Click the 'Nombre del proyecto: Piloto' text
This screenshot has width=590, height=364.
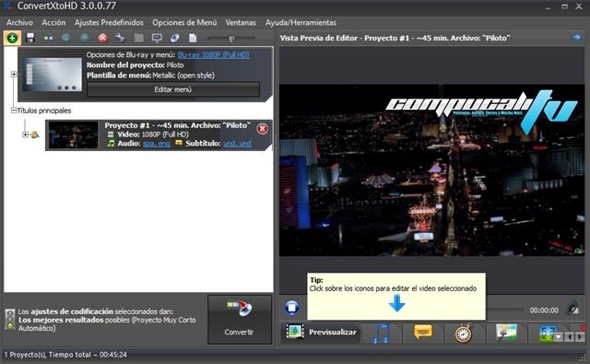pyautogui.click(x=136, y=65)
